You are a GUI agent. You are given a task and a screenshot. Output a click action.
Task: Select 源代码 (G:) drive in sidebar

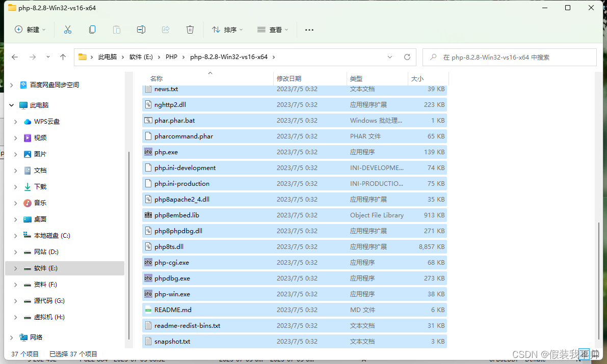(x=65, y=301)
